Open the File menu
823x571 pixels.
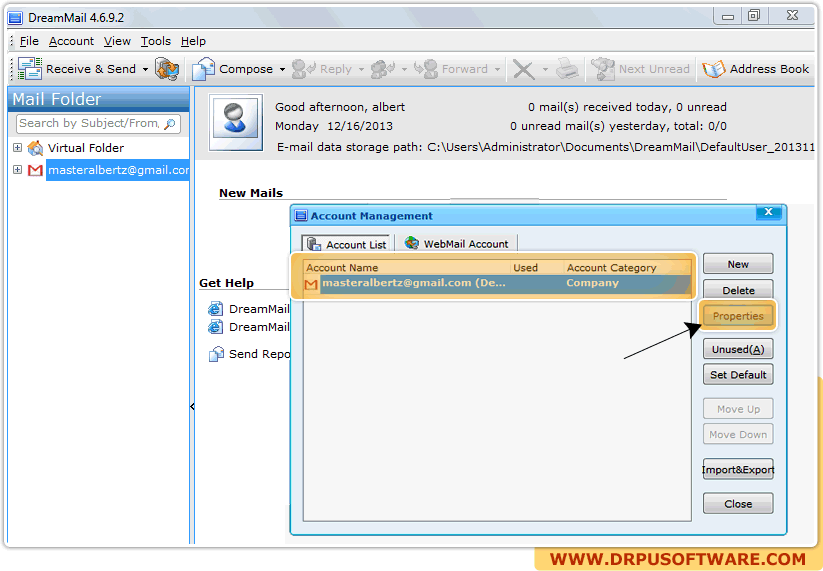tap(29, 41)
